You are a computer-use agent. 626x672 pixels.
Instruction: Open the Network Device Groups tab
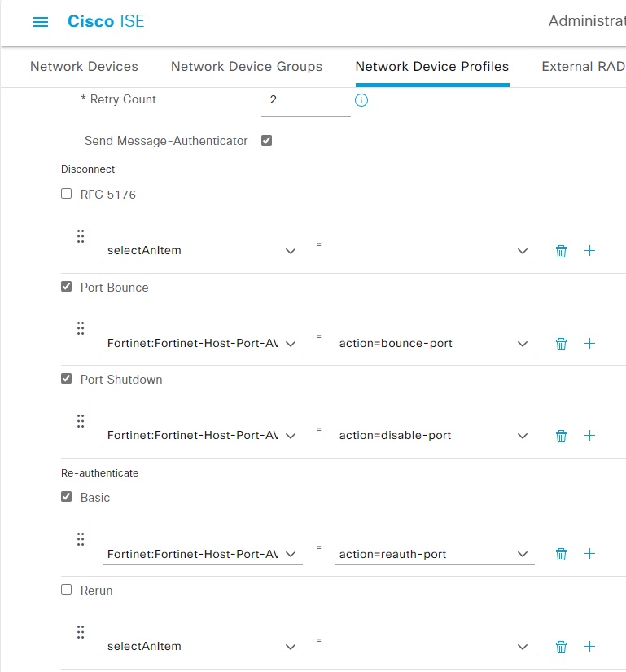247,67
